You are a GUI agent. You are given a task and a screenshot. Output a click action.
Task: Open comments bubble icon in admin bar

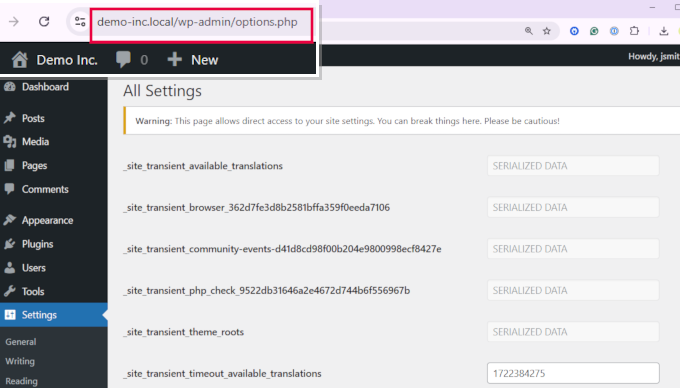(123, 60)
